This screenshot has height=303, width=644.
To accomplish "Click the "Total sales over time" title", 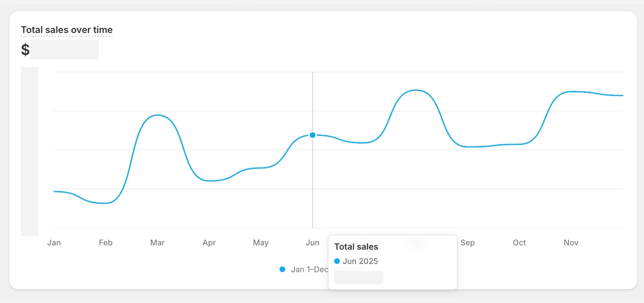I will tap(67, 30).
